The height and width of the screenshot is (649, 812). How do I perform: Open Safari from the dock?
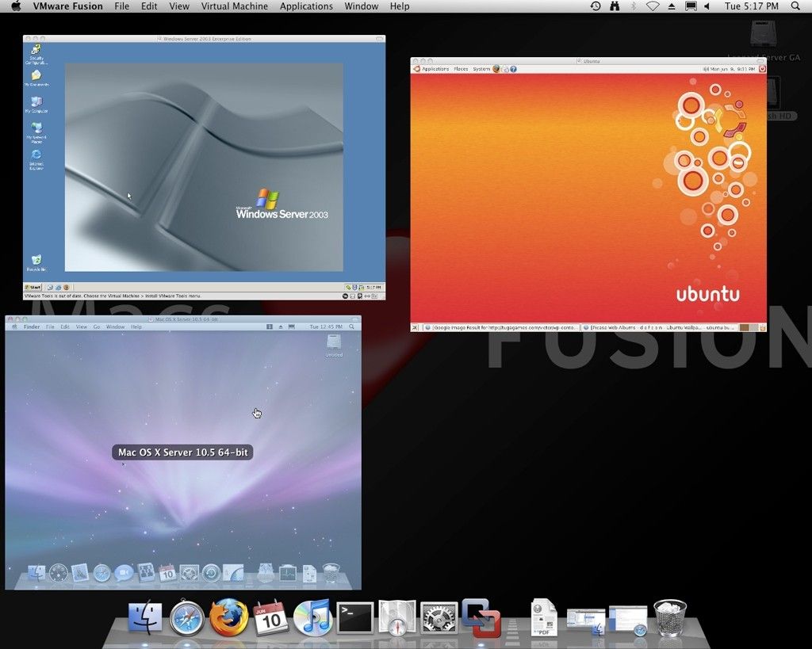click(186, 617)
